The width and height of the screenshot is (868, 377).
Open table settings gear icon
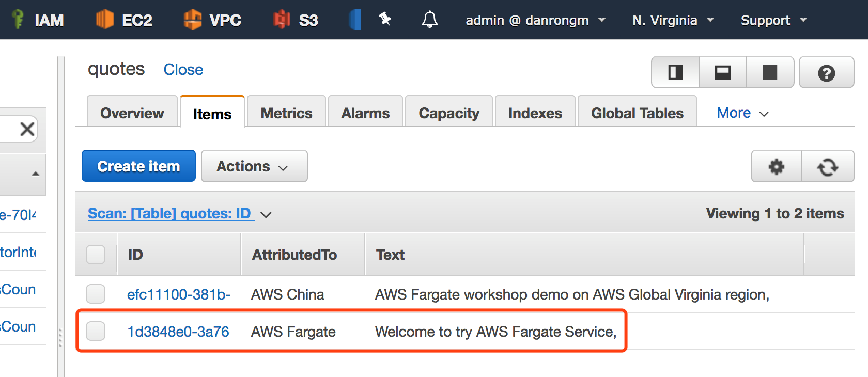[x=776, y=166]
